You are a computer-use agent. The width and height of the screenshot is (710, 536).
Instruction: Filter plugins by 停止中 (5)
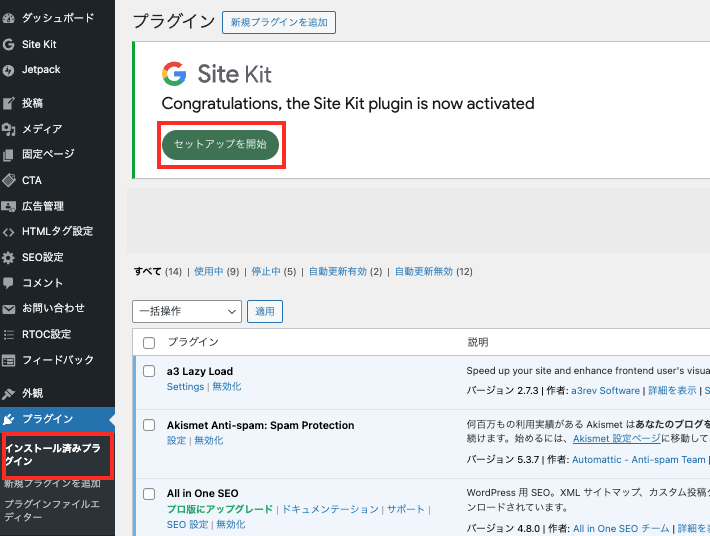click(x=273, y=272)
